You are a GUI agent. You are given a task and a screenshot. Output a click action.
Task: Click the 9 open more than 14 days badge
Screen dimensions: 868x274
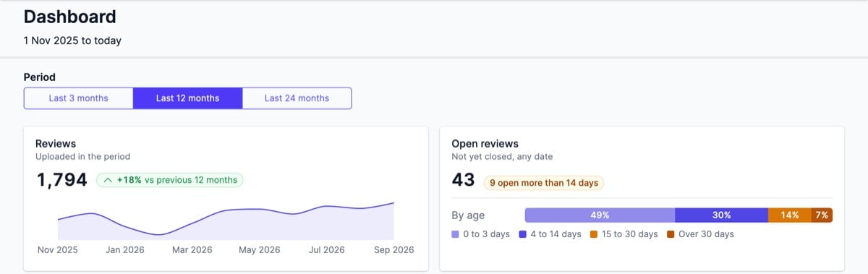click(x=543, y=183)
